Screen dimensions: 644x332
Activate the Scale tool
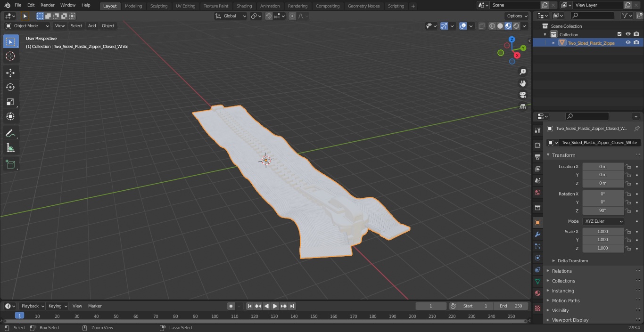point(10,102)
